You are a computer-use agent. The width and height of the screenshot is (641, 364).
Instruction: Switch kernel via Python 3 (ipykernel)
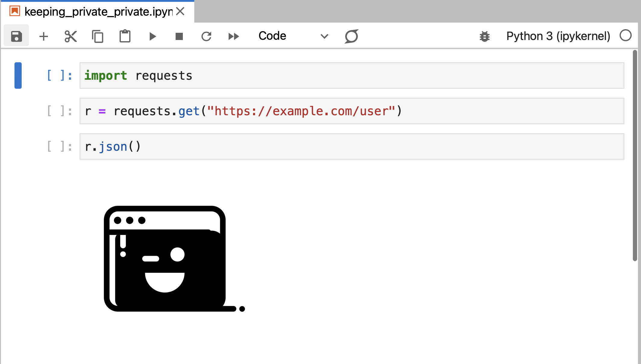tap(558, 36)
